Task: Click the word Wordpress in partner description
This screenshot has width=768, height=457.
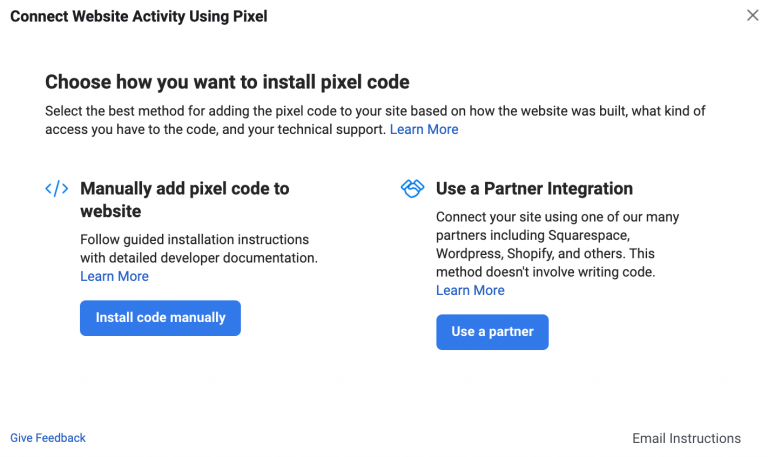Action: 471,254
